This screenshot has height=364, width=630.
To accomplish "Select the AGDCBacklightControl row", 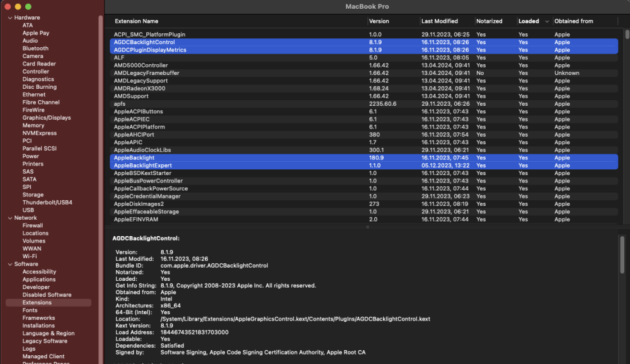I will point(364,42).
